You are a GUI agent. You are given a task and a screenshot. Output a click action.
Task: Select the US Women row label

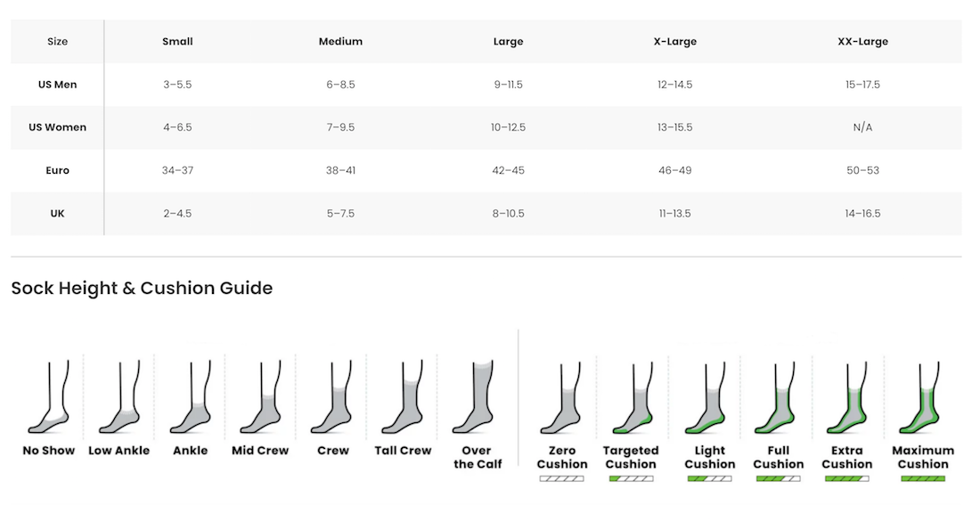(x=58, y=126)
